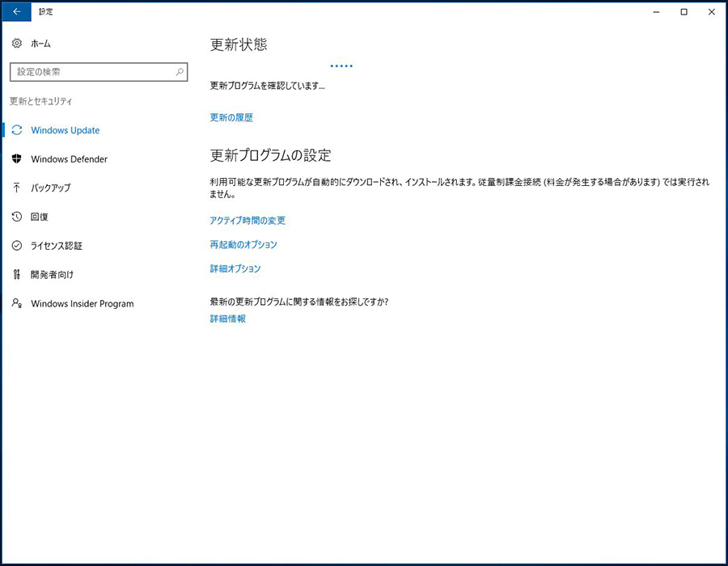Image resolution: width=728 pixels, height=566 pixels.
Task: Open Windows Insider Program page
Action: [x=83, y=304]
